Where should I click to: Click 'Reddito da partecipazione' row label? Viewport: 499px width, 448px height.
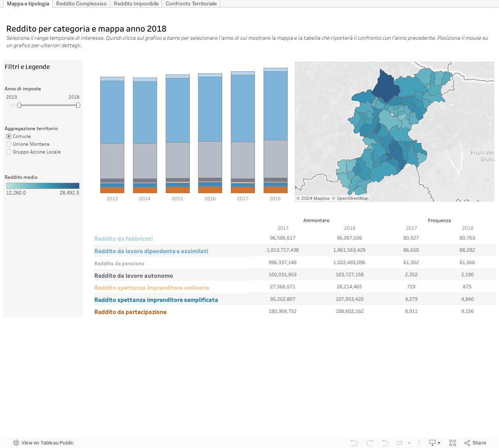point(130,312)
